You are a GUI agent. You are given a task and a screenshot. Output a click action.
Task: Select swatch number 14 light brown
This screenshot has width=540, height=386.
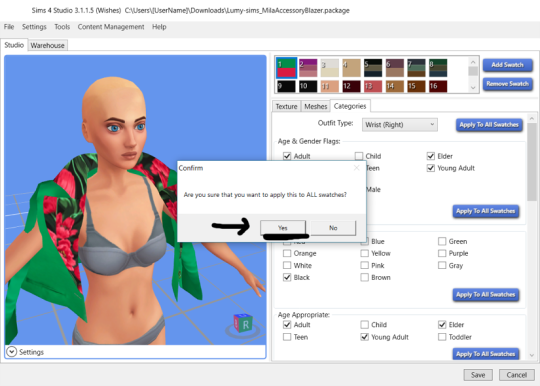pos(395,86)
